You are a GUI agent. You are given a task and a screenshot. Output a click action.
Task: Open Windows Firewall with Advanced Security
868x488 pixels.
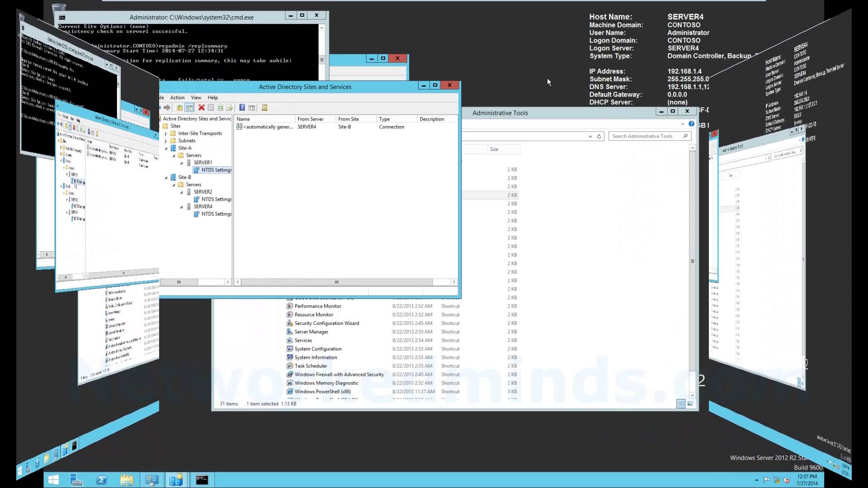(x=339, y=375)
